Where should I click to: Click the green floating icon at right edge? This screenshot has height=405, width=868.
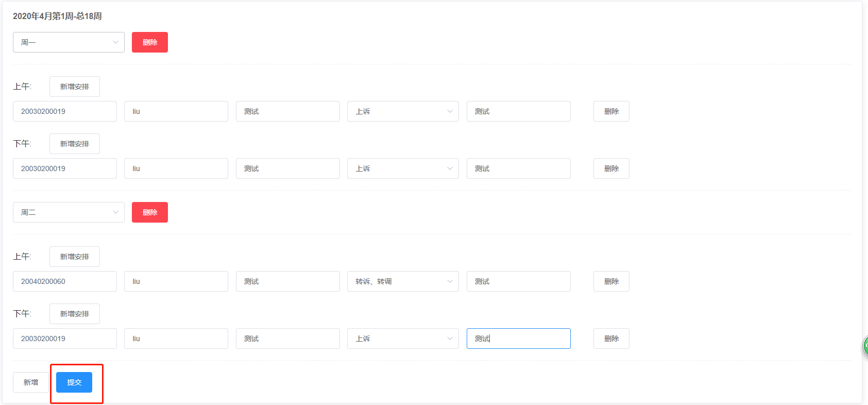coord(865,346)
